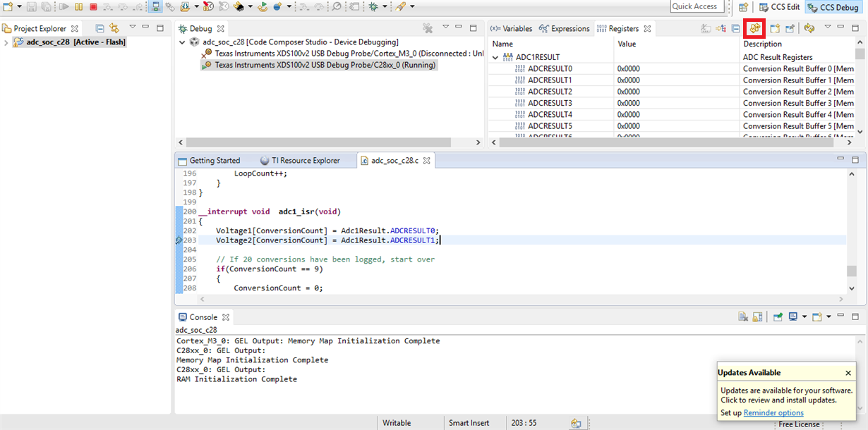Viewport: 868px width, 430px height.
Task: Collapse the ADC1RESULT register group
Action: pyautogui.click(x=496, y=57)
